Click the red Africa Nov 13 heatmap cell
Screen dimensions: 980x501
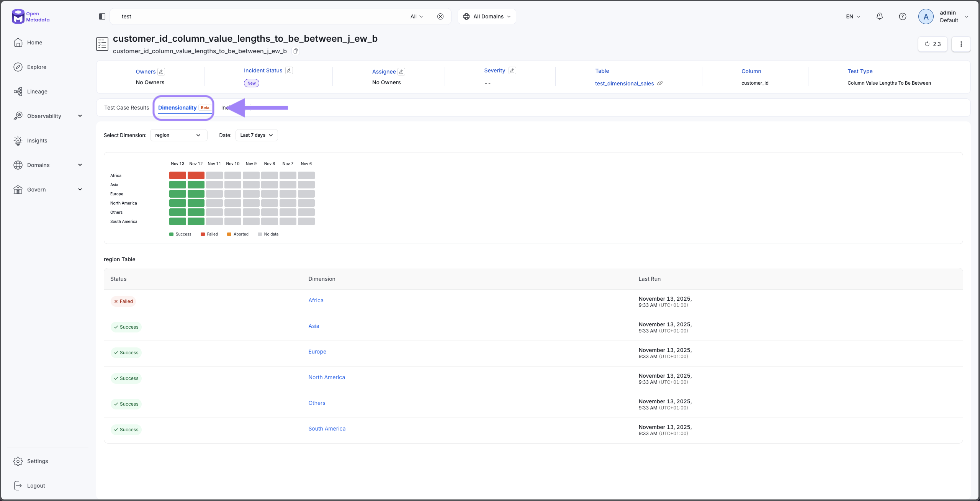pos(177,175)
